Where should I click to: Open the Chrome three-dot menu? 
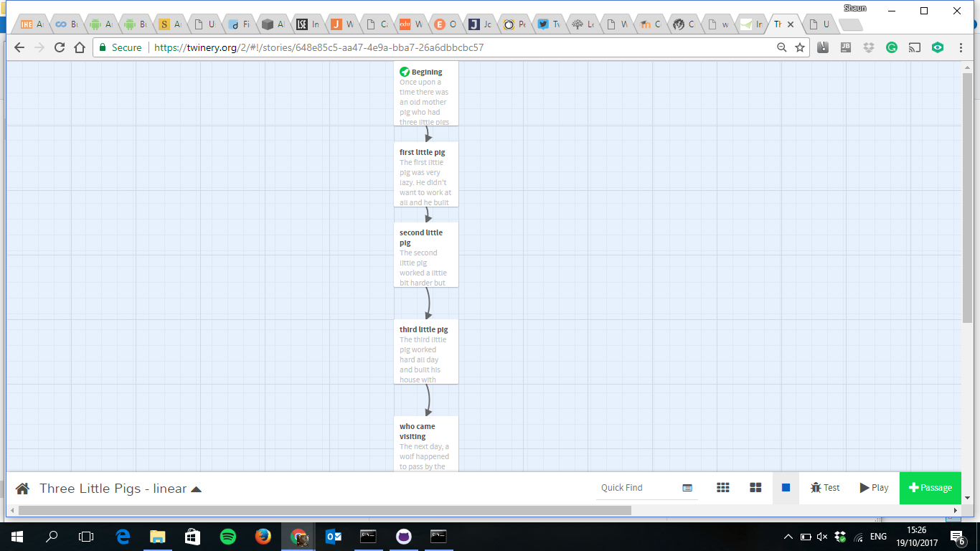961,47
